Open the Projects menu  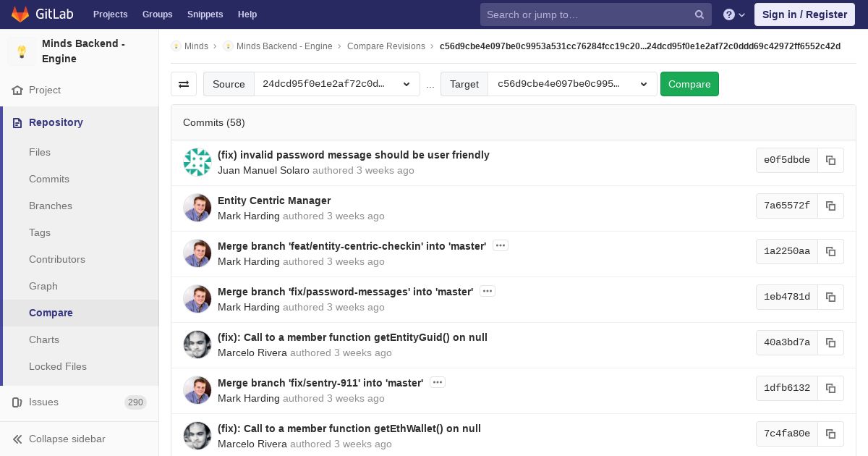110,14
